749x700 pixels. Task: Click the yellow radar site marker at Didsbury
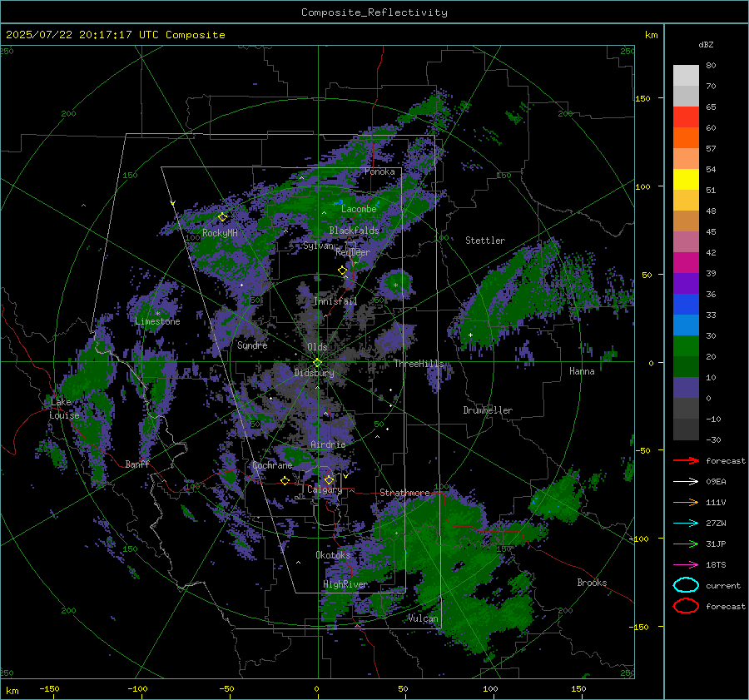click(x=318, y=363)
